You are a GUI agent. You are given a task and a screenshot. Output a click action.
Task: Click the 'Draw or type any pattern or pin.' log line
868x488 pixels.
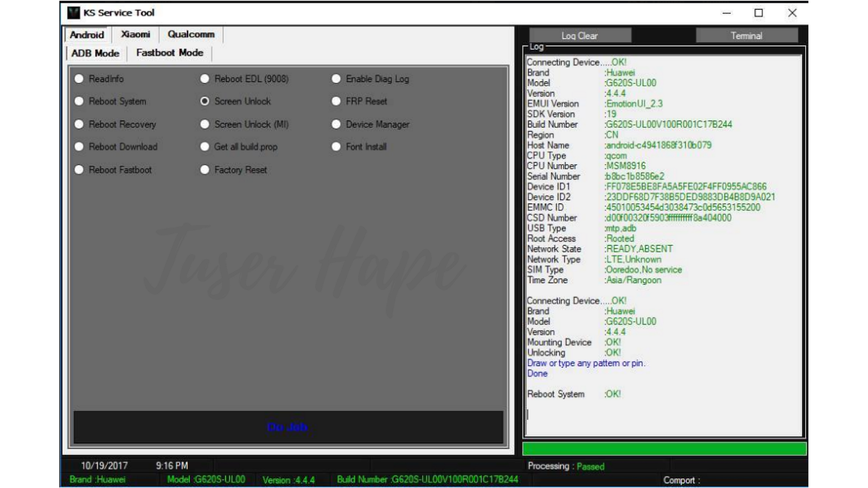[586, 363]
